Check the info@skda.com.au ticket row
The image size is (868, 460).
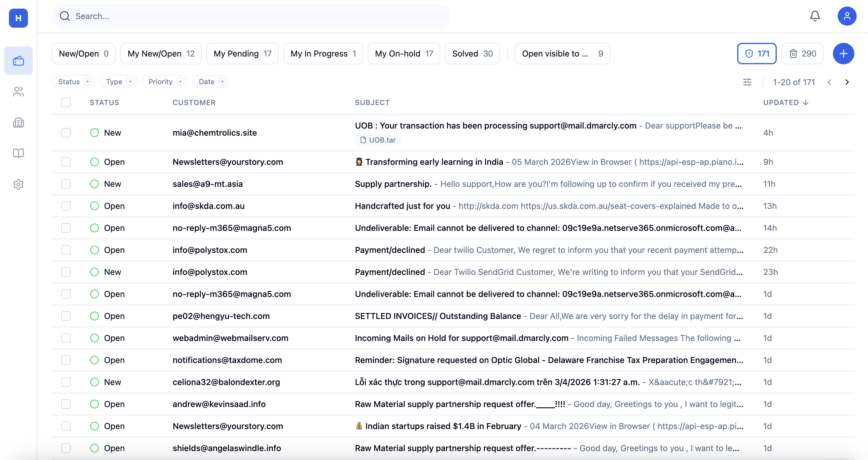(x=66, y=206)
